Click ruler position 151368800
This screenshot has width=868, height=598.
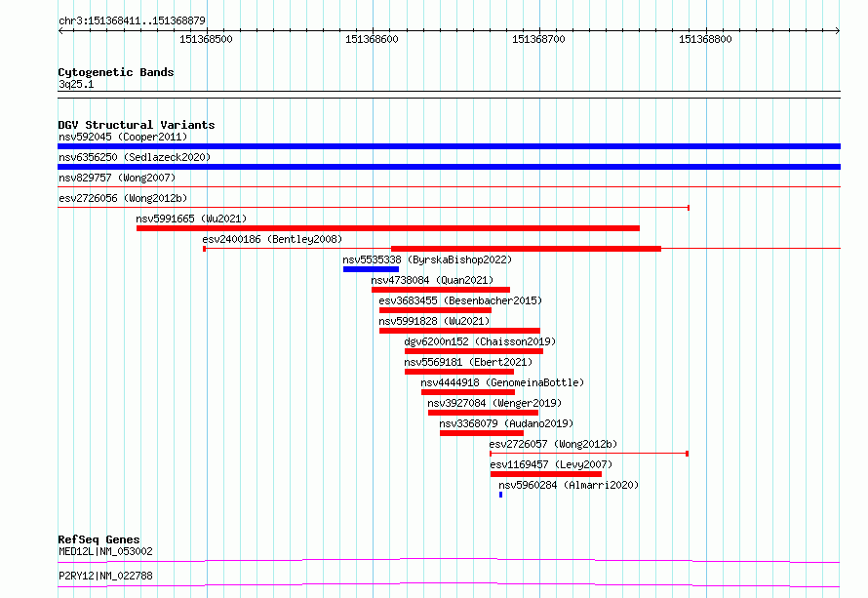pos(705,39)
